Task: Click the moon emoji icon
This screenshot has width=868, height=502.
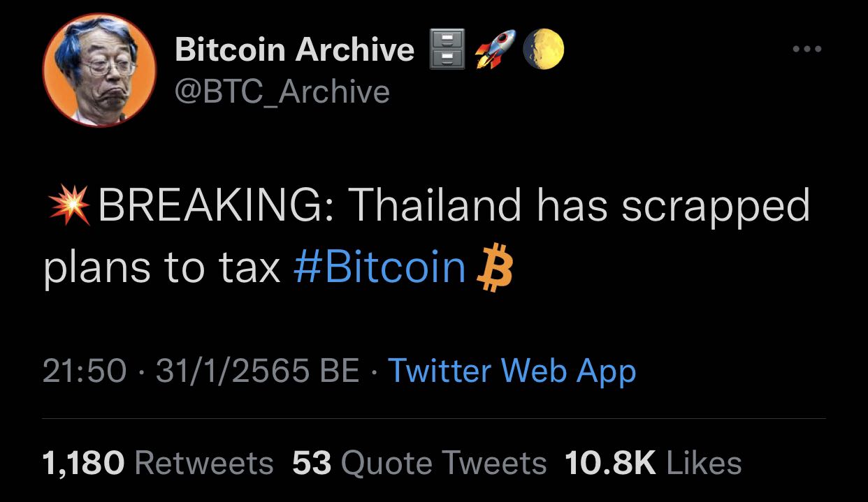Action: (x=542, y=50)
